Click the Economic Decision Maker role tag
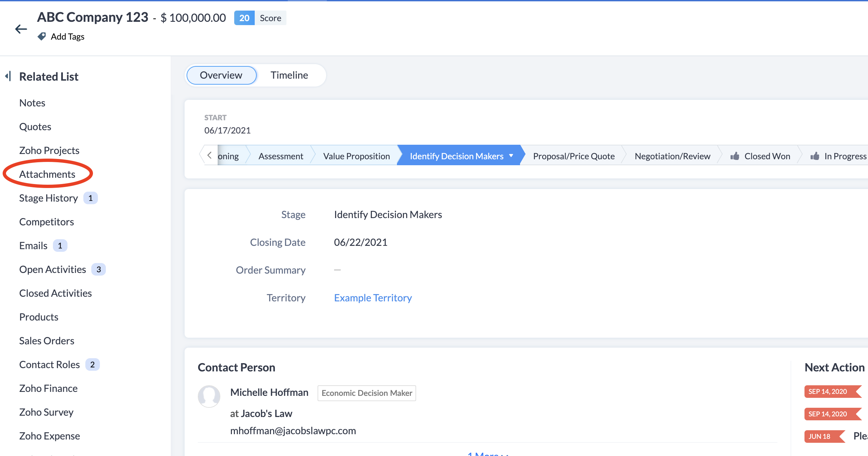 point(367,393)
